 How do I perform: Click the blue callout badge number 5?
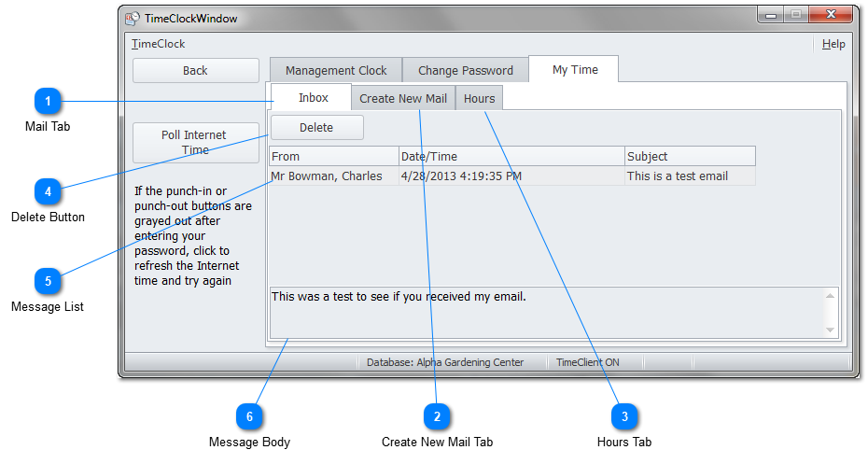coord(49,280)
